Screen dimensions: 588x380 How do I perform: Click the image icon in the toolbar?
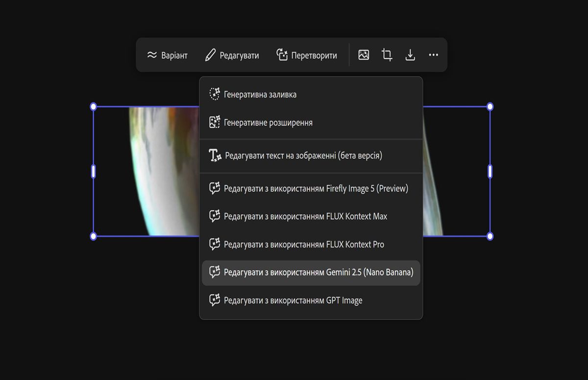pyautogui.click(x=364, y=55)
